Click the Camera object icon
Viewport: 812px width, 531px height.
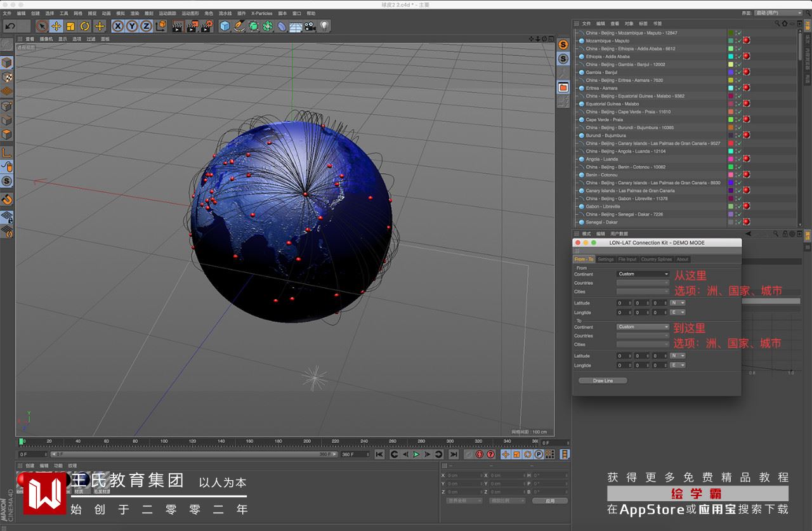click(310, 26)
